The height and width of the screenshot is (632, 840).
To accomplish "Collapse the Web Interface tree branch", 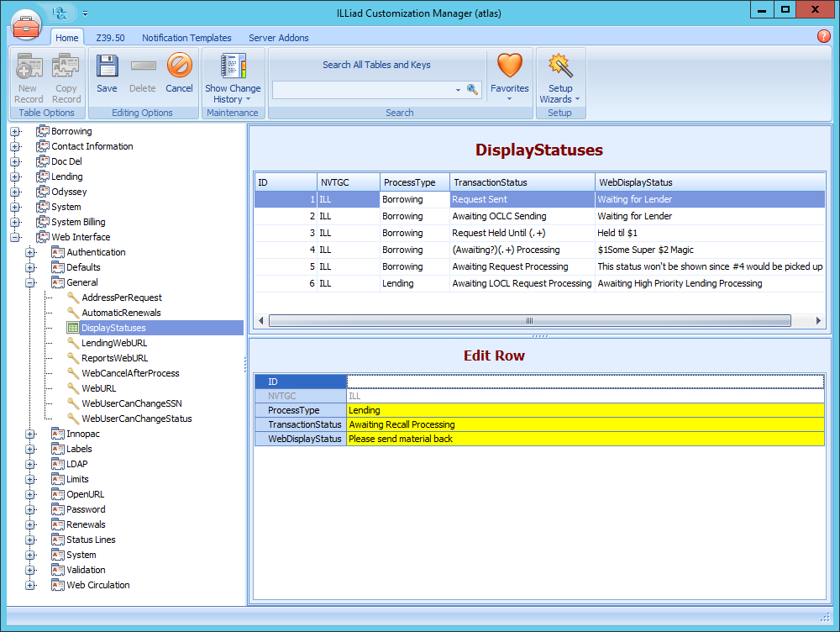I will point(15,236).
